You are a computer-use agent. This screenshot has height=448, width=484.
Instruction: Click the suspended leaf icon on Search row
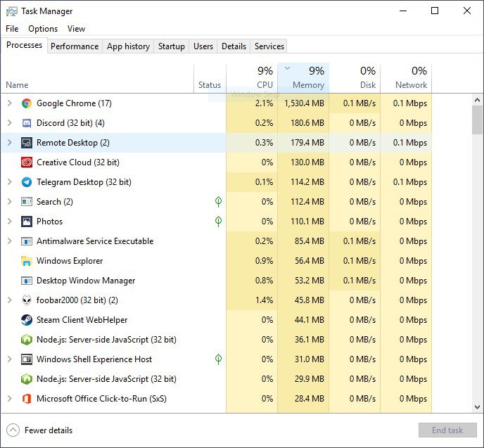[x=218, y=202]
